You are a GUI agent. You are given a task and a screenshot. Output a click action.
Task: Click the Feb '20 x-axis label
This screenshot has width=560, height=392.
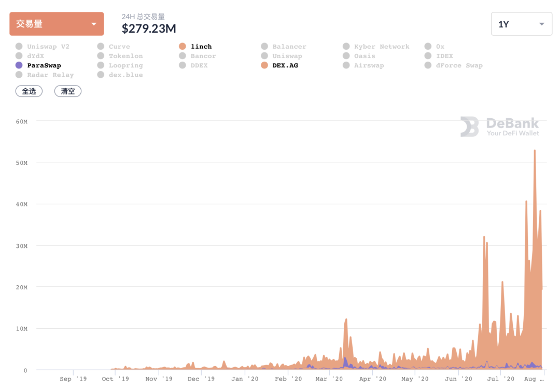(288, 379)
